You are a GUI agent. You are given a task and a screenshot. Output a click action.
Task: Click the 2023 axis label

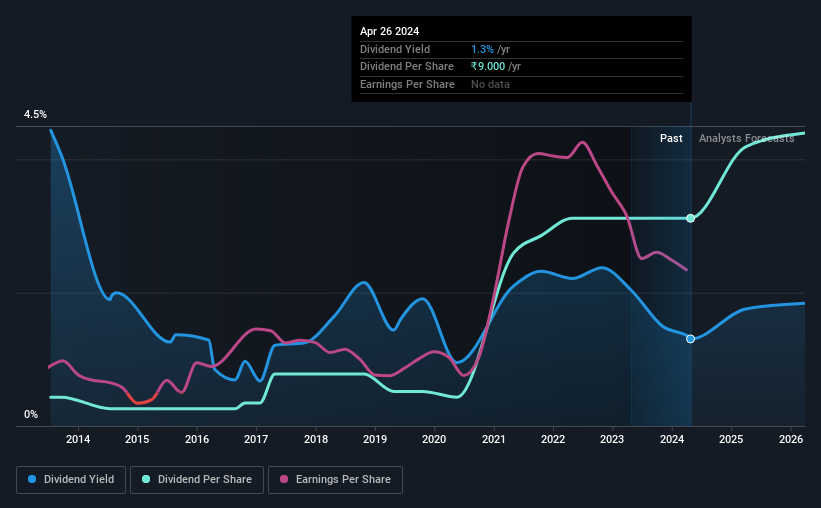point(612,439)
